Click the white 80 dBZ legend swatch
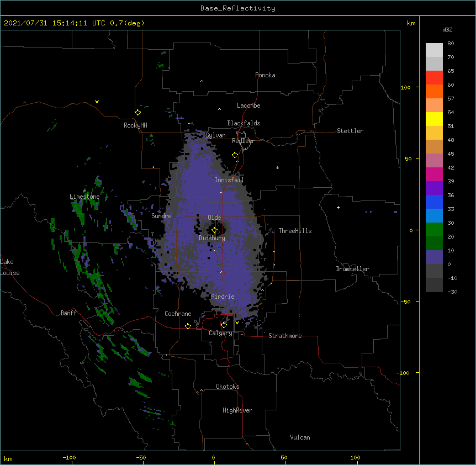Viewport: 476px width, 465px height. (434, 50)
